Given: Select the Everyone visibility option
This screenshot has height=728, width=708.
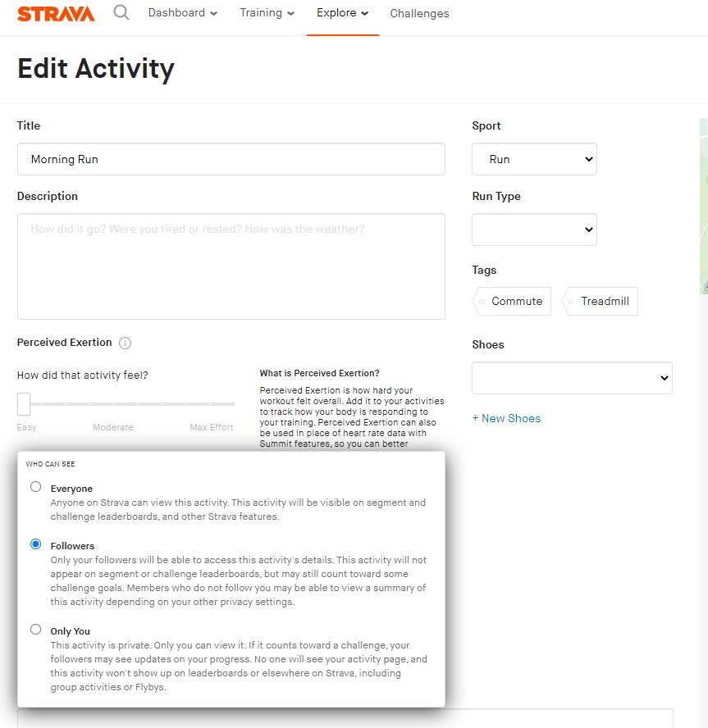Looking at the screenshot, I should pyautogui.click(x=35, y=486).
